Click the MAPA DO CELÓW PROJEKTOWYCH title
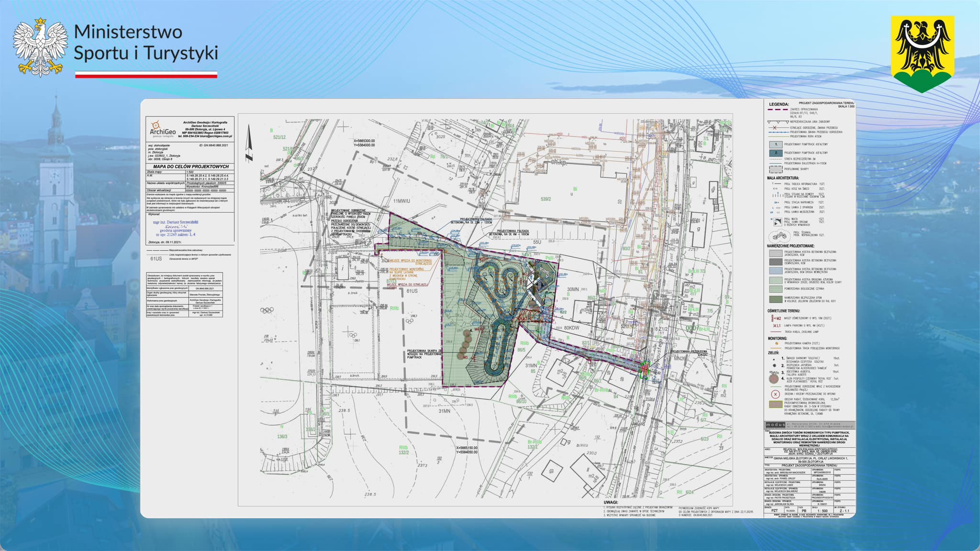This screenshot has width=980, height=551. coord(190,166)
